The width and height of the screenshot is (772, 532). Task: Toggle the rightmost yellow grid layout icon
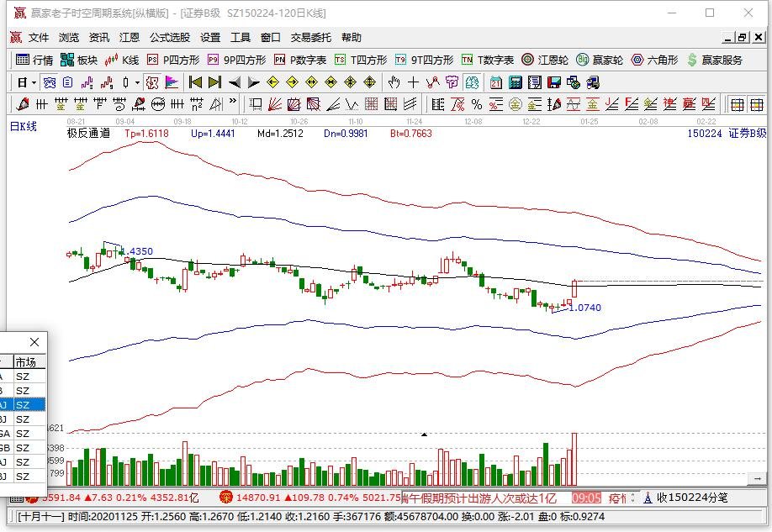pyautogui.click(x=757, y=104)
